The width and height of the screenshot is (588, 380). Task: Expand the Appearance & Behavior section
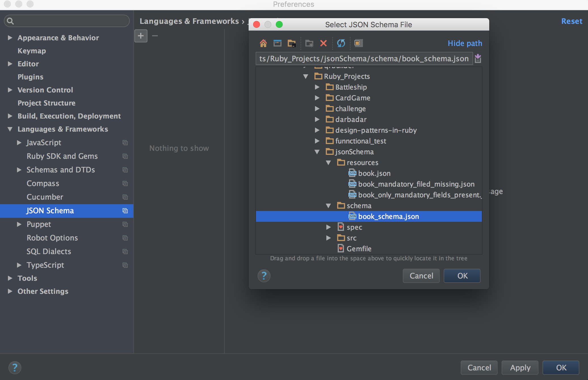click(x=10, y=38)
